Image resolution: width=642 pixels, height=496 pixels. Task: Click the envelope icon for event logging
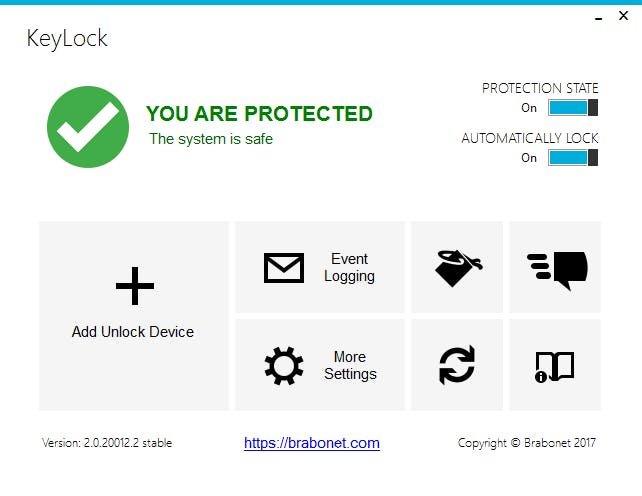284,268
